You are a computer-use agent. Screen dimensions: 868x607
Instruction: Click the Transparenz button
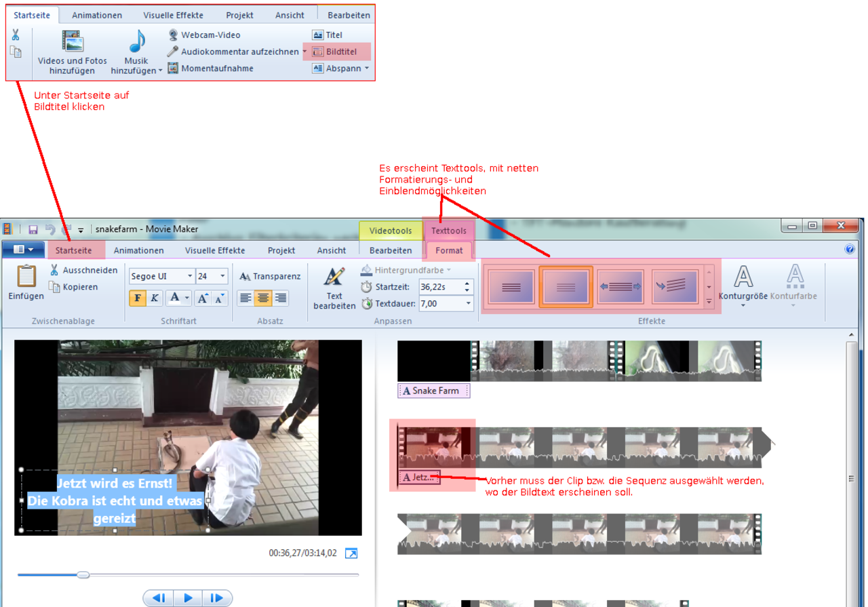point(270,276)
